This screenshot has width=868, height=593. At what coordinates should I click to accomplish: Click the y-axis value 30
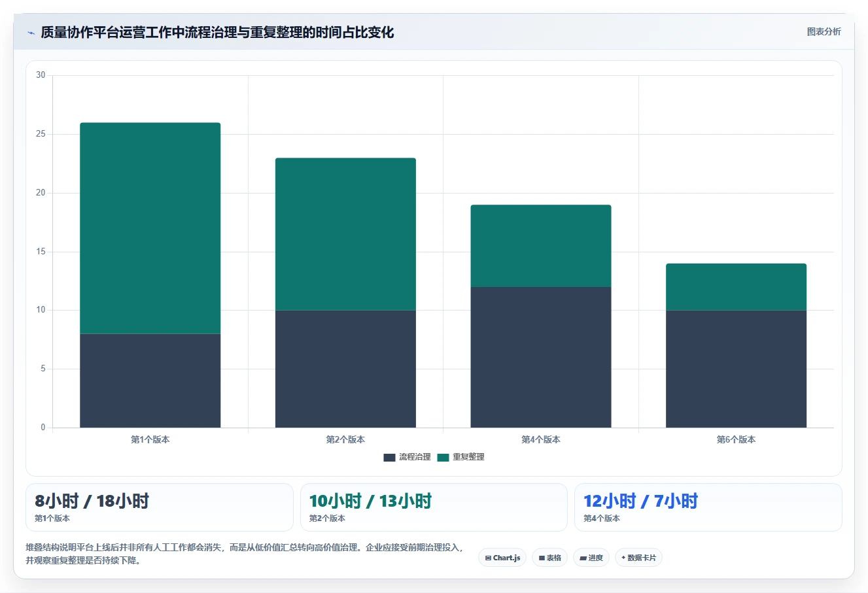pos(41,75)
